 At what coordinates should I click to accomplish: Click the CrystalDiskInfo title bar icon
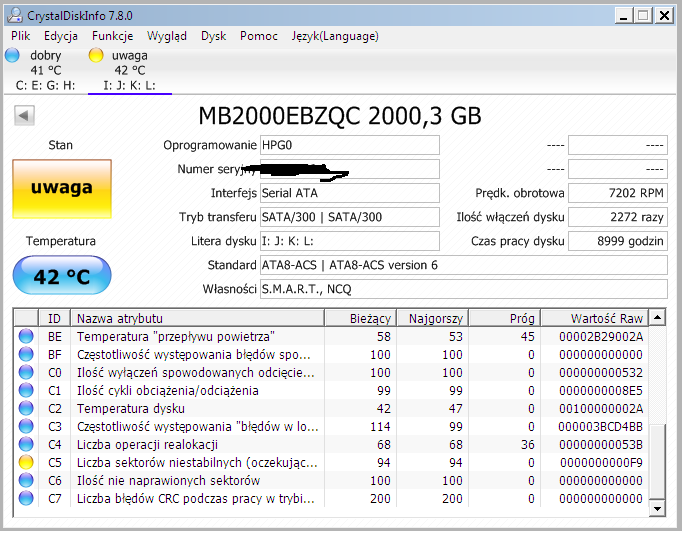[15, 15]
